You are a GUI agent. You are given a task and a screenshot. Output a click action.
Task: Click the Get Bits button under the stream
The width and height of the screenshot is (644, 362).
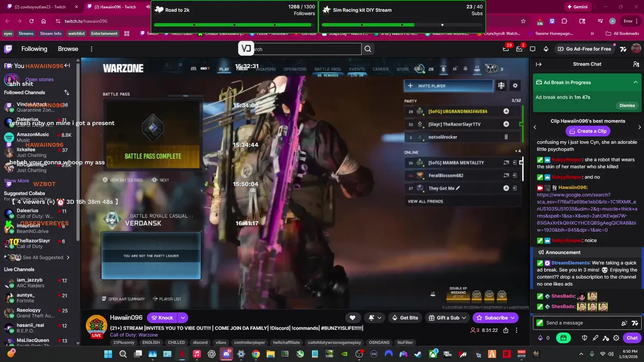(405, 318)
